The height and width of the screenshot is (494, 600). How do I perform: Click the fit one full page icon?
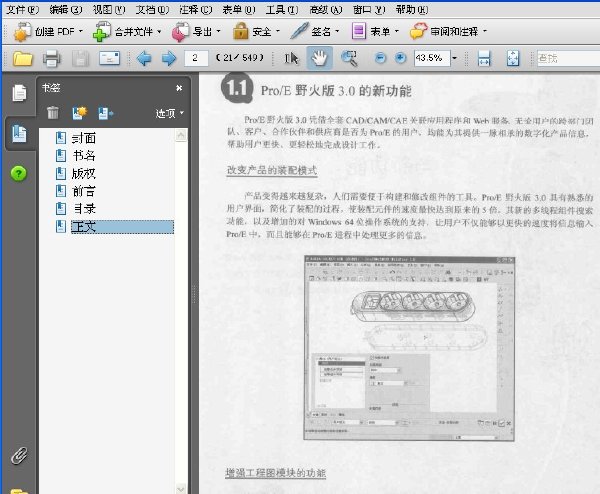tap(513, 59)
